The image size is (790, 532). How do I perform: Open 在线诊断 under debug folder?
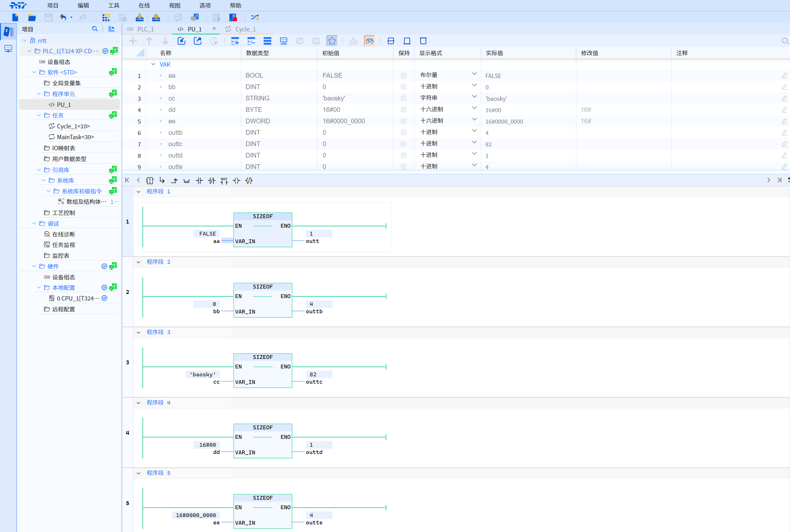point(63,234)
